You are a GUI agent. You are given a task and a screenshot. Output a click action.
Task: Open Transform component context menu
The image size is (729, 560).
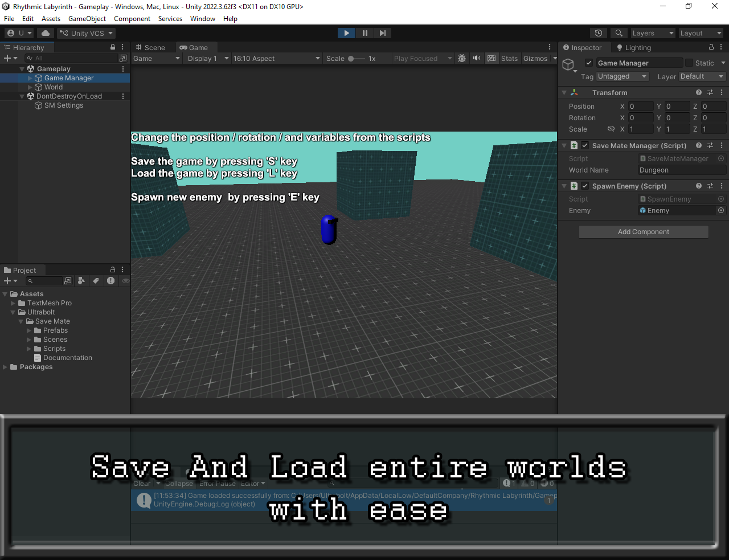click(x=722, y=92)
